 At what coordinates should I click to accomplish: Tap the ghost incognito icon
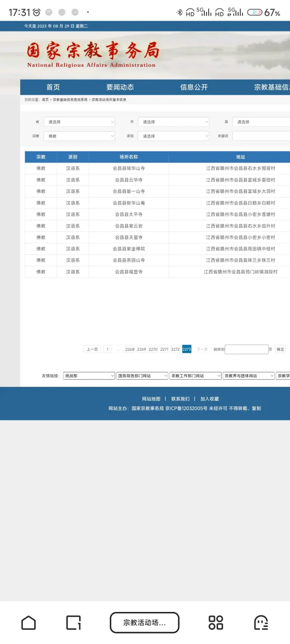click(x=261, y=622)
